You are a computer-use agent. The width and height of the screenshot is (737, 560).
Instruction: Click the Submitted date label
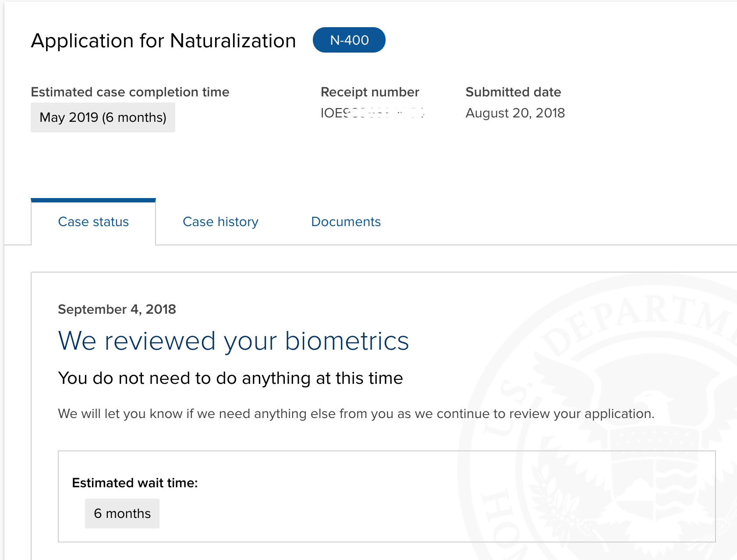pos(513,92)
